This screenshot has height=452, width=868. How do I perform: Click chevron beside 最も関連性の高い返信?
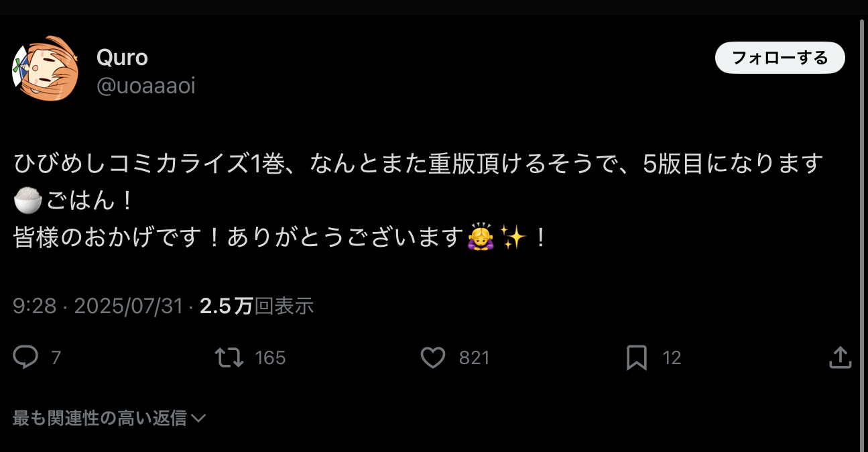point(198,418)
